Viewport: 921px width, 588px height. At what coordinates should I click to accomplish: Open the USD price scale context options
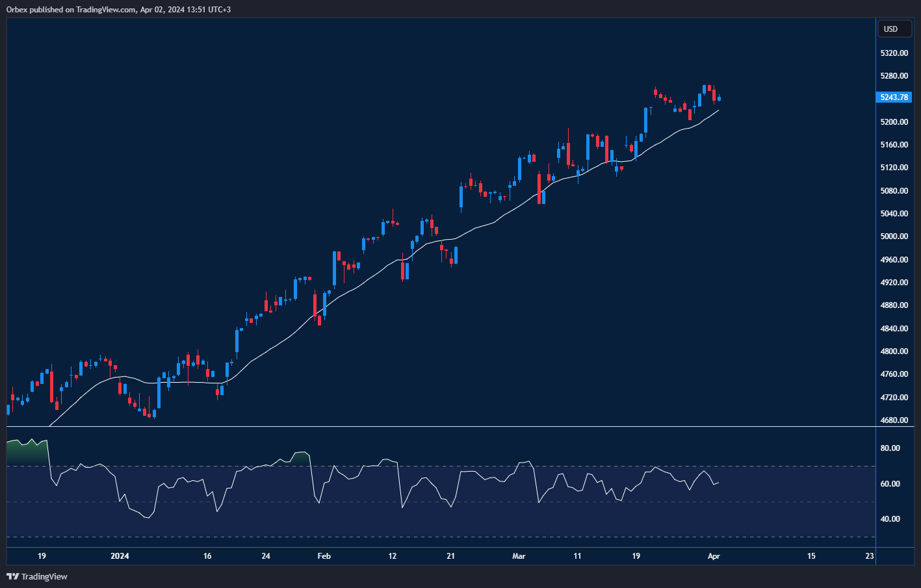[x=894, y=260]
